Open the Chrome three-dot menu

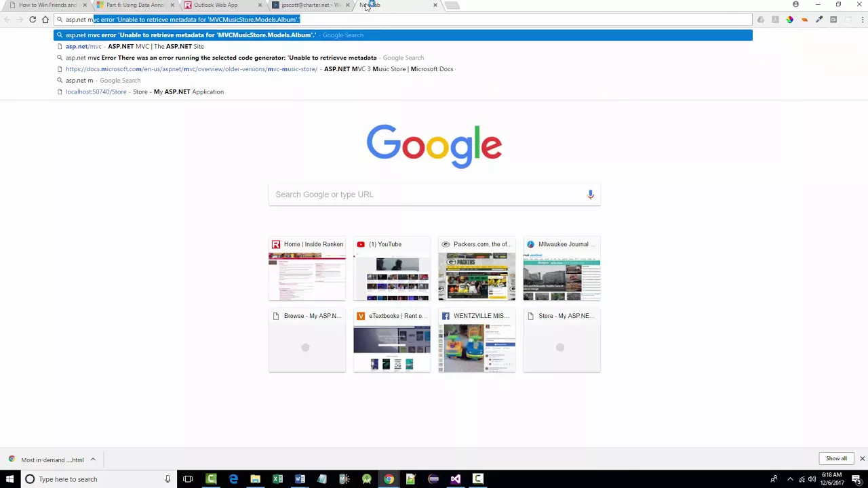[863, 20]
